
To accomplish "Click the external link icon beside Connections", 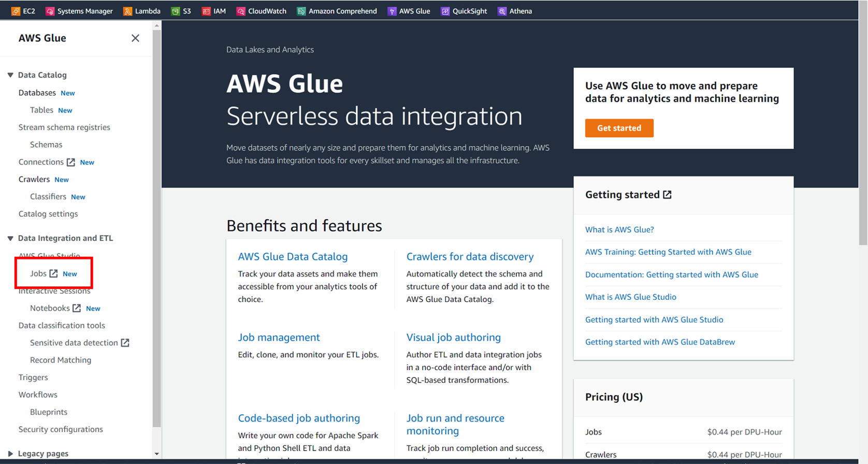I will click(x=71, y=162).
